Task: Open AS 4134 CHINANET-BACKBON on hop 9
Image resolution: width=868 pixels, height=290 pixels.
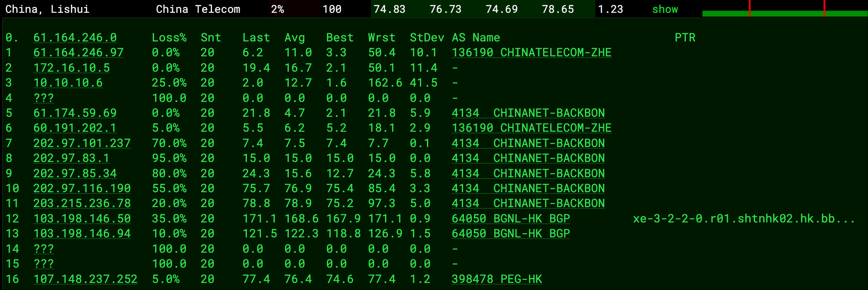Action: [528, 174]
